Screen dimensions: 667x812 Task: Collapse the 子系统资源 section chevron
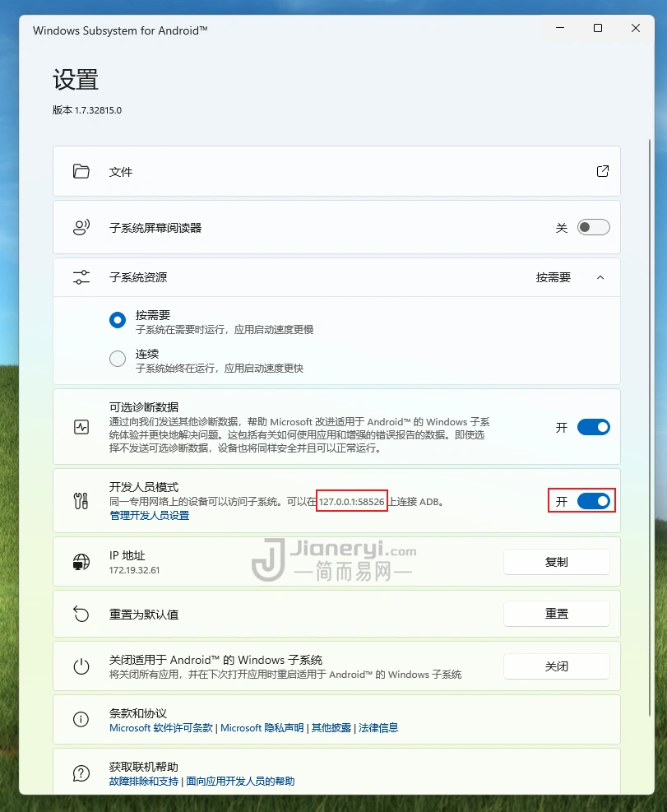[600, 277]
